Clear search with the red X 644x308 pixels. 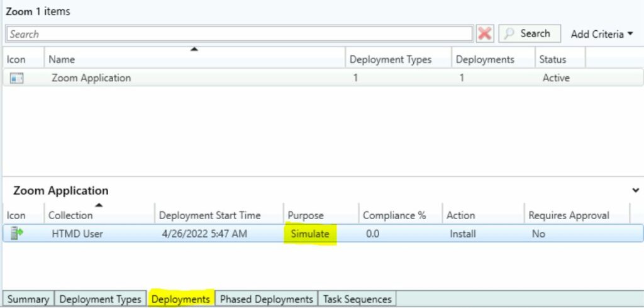pos(485,34)
